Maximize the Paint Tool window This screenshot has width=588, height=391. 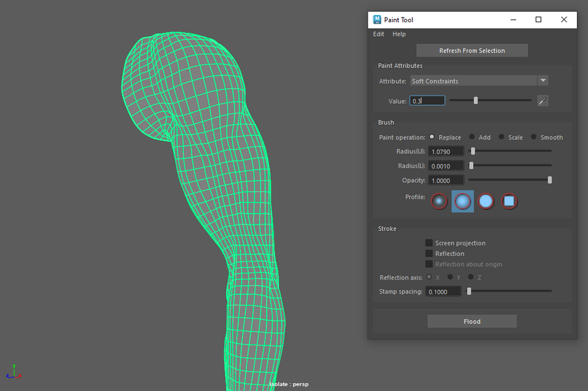pyautogui.click(x=538, y=20)
